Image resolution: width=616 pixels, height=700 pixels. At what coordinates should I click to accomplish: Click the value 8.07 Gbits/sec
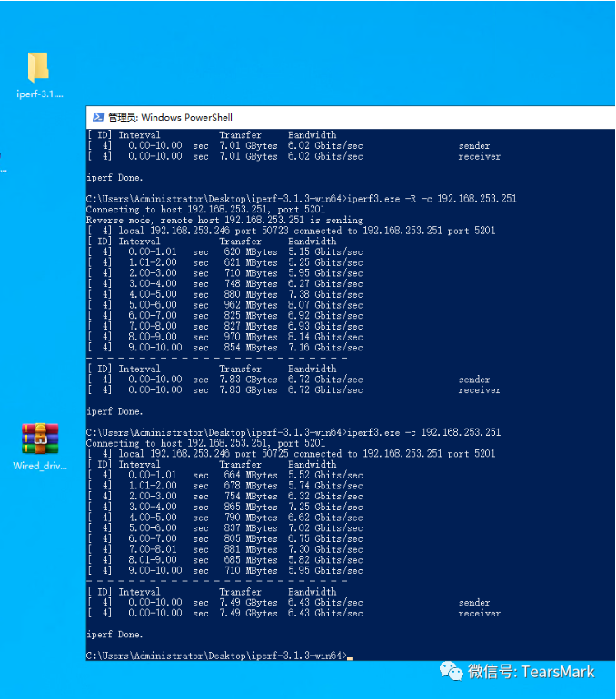pyautogui.click(x=325, y=305)
